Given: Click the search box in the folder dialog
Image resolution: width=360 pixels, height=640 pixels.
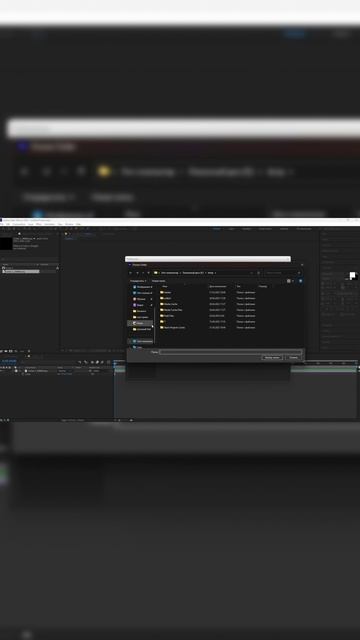Looking at the screenshot, I should point(283,273).
